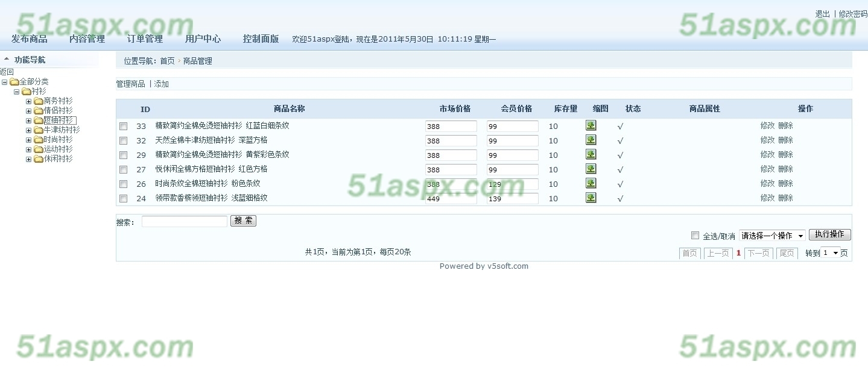Check the box for product ID 29
This screenshot has height=373, width=868.
[123, 155]
